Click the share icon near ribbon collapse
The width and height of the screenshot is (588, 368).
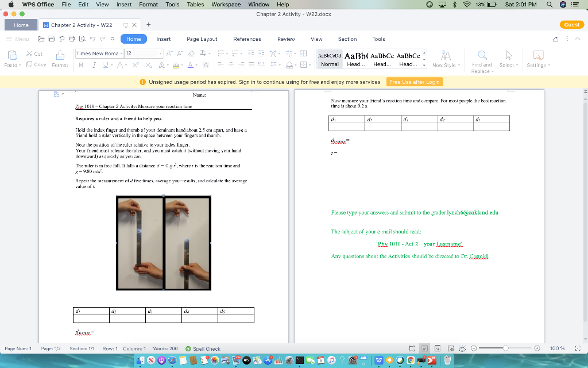pyautogui.click(x=555, y=39)
